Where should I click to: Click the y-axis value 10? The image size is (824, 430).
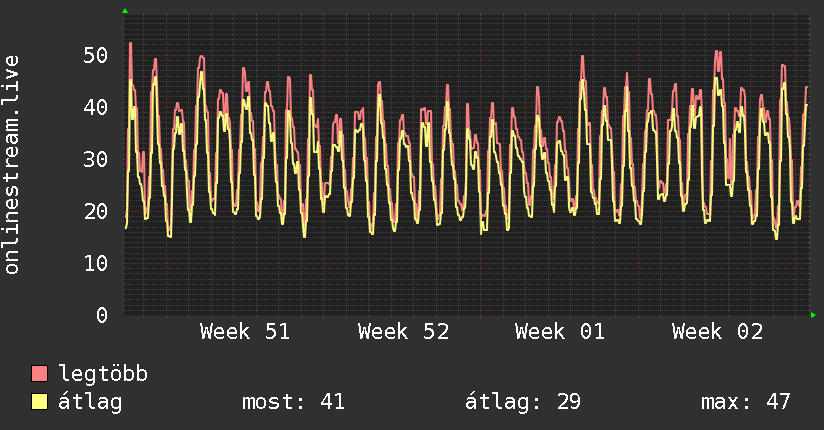tap(96, 263)
